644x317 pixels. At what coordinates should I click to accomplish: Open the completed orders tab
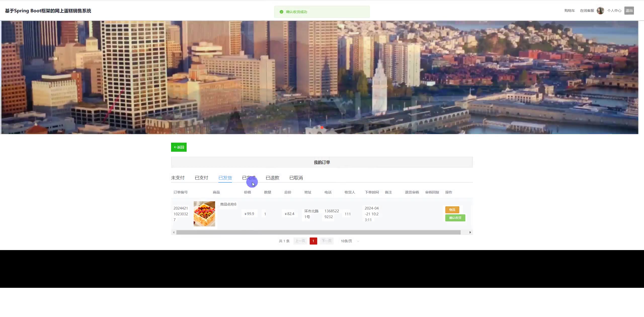(249, 178)
